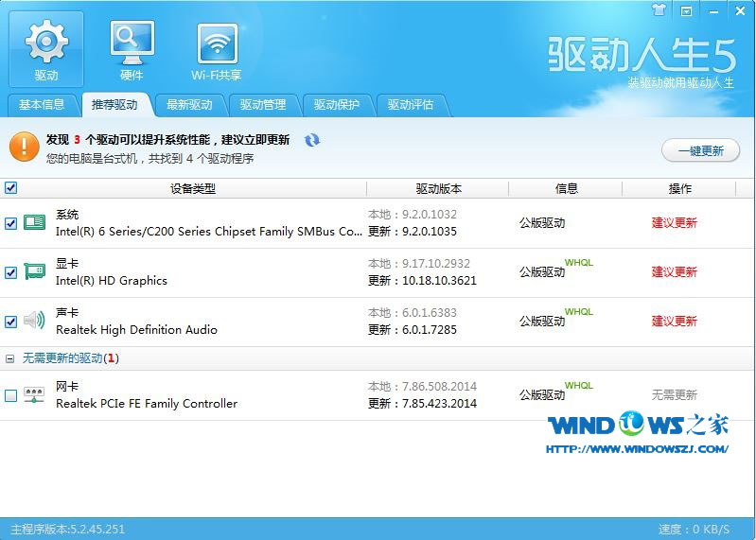Click the 信息 column header

tap(566, 189)
